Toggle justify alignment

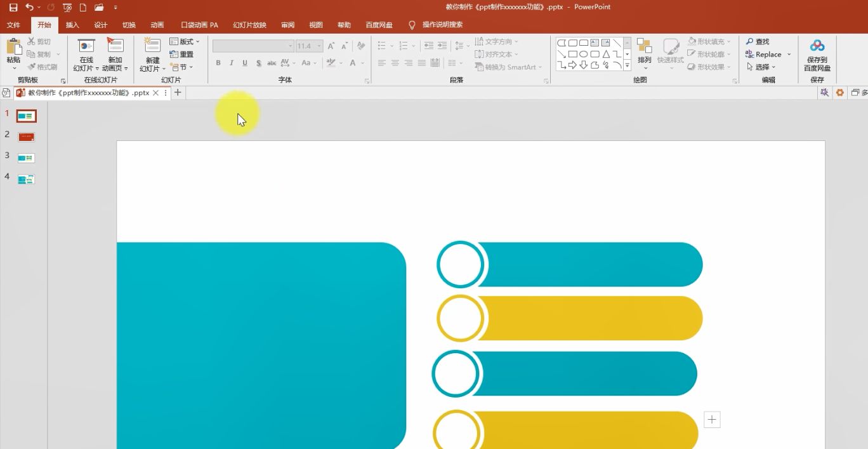pos(422,63)
